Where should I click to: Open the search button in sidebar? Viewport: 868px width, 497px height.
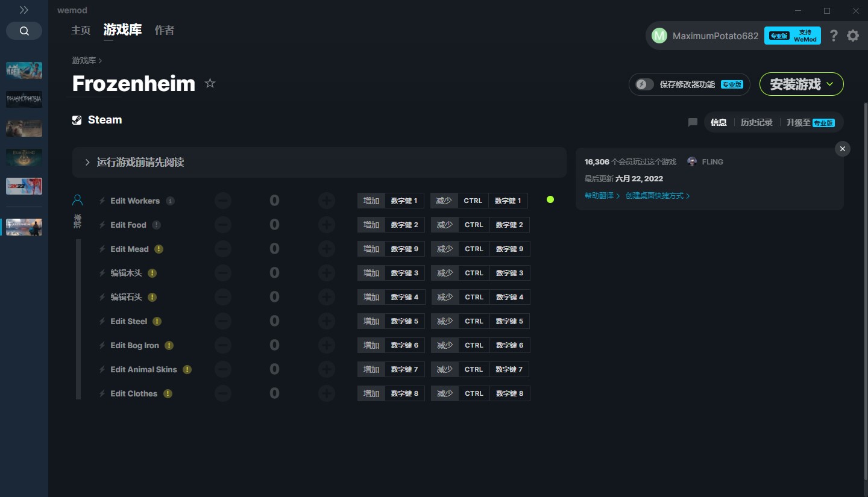[x=24, y=31]
